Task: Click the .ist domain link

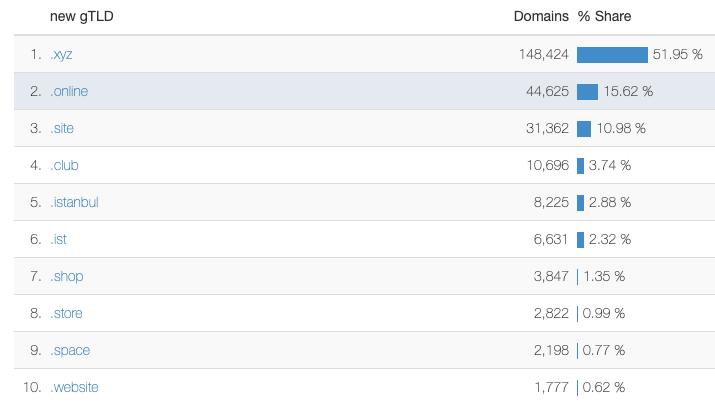Action: tap(59, 240)
